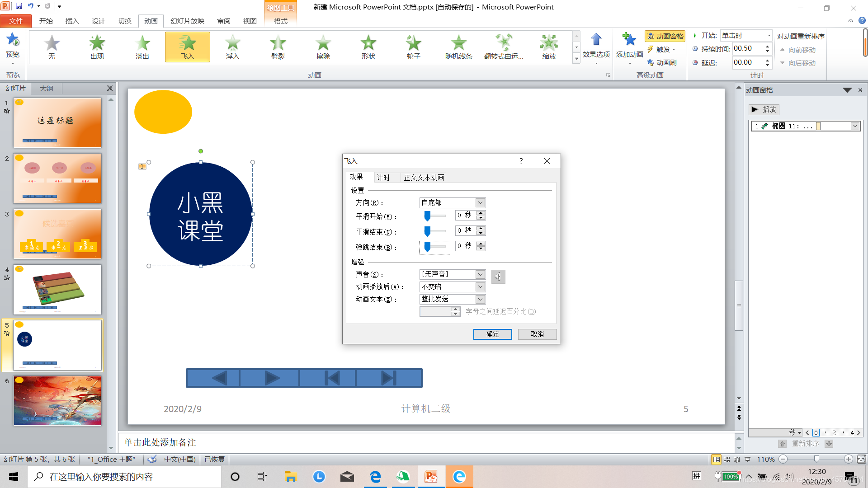Open the PowerPoint icon in taskbar
868x488 pixels.
431,477
